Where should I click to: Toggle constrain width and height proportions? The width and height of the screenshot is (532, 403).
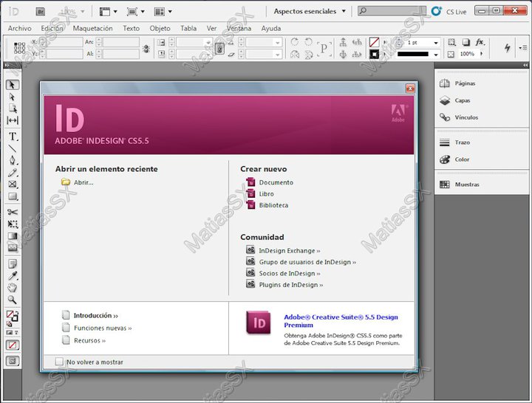(x=146, y=49)
